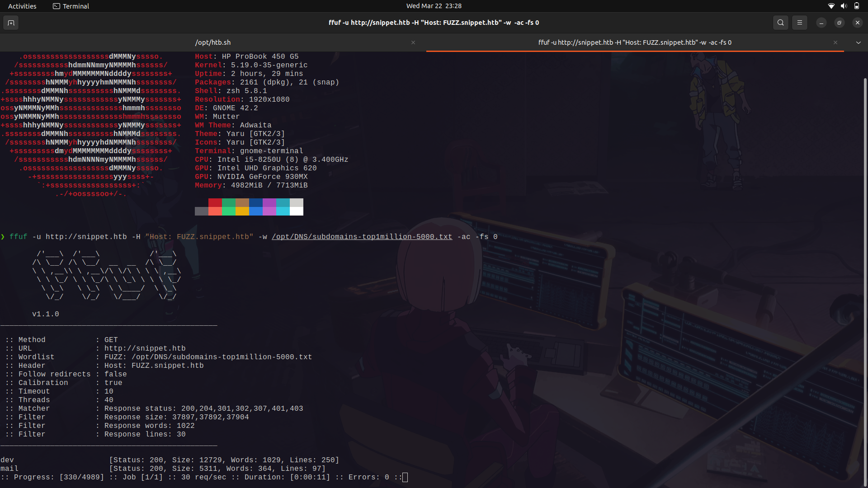Viewport: 868px width, 488px height.
Task: Click the battery indicator in the top bar
Action: coord(857,6)
